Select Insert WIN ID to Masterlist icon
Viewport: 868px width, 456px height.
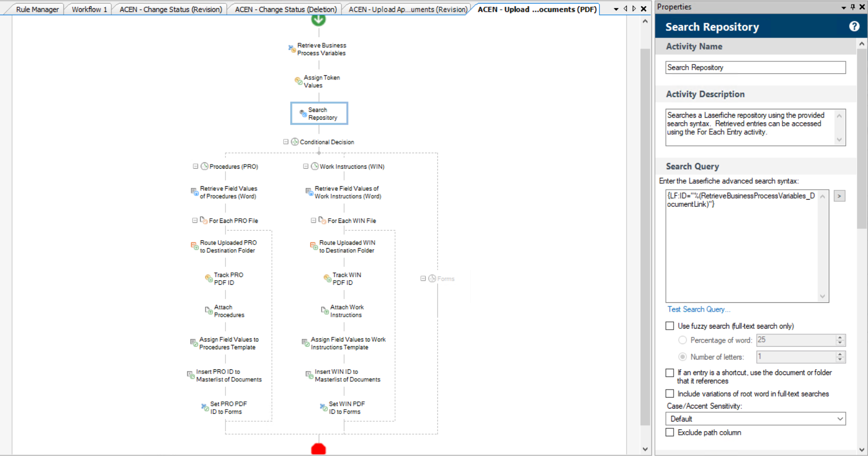point(309,375)
